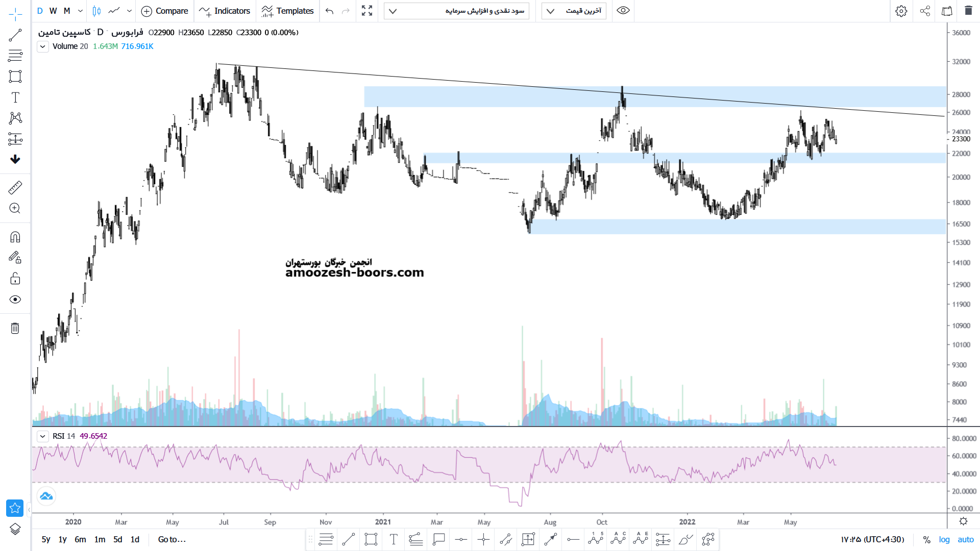Toggle auto scale option
The width and height of the screenshot is (980, 551).
(x=965, y=539)
